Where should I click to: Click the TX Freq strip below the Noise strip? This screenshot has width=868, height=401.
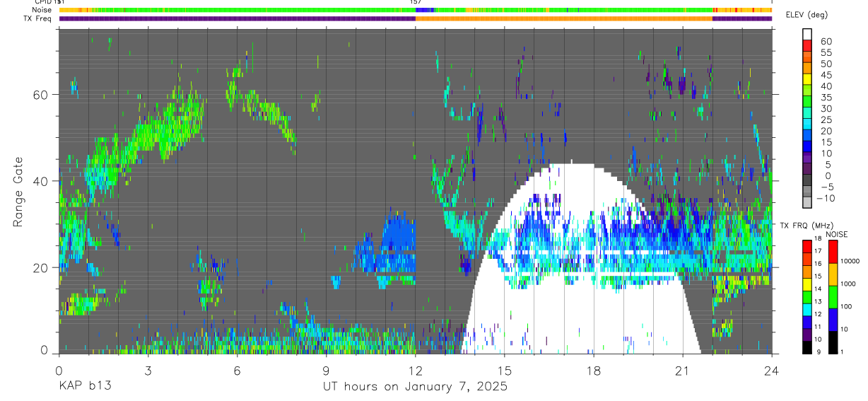415,18
